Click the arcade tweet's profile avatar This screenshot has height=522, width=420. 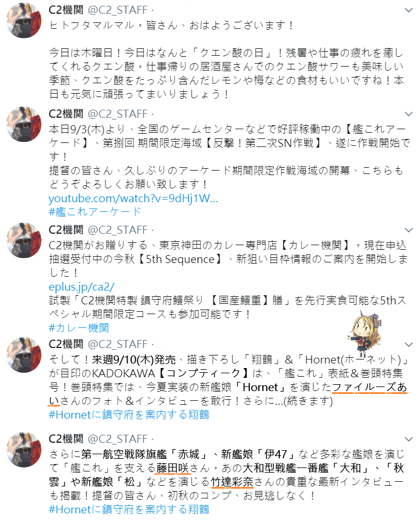tap(24, 124)
